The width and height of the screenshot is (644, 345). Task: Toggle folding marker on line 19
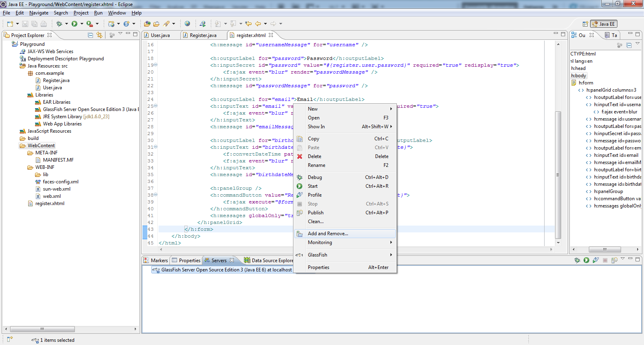coord(156,65)
